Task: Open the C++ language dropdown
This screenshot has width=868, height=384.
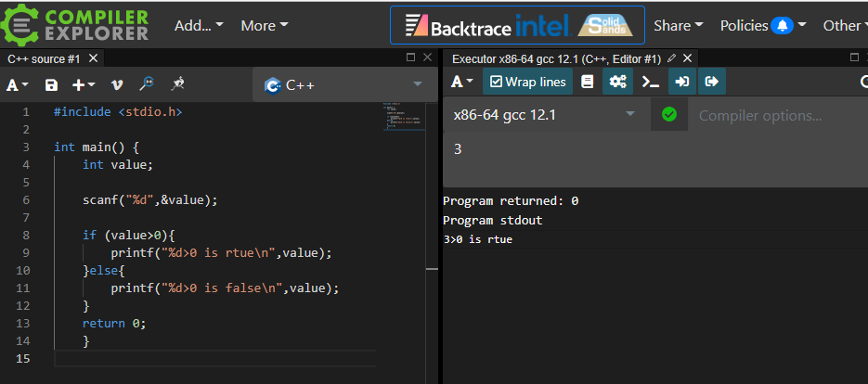Action: point(345,85)
